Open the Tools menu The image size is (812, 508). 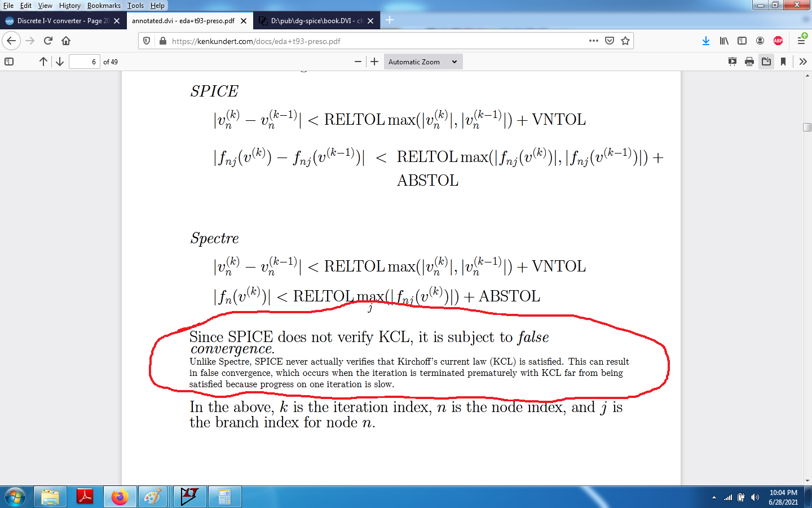click(135, 6)
